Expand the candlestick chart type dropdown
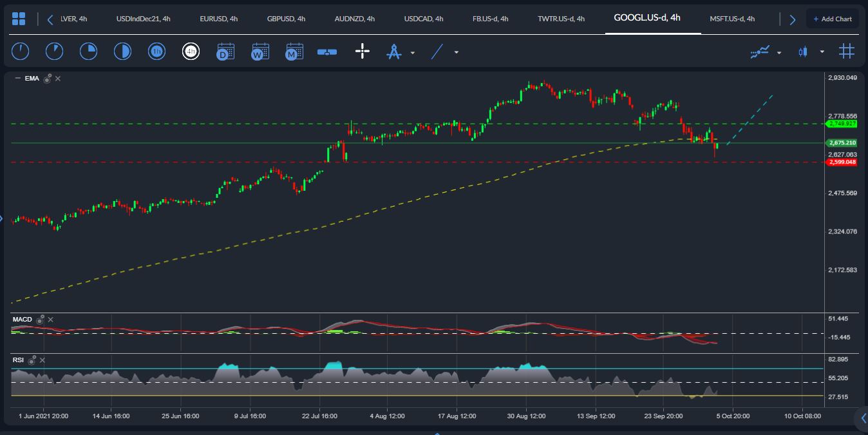The width and height of the screenshot is (868, 435). pyautogui.click(x=822, y=52)
